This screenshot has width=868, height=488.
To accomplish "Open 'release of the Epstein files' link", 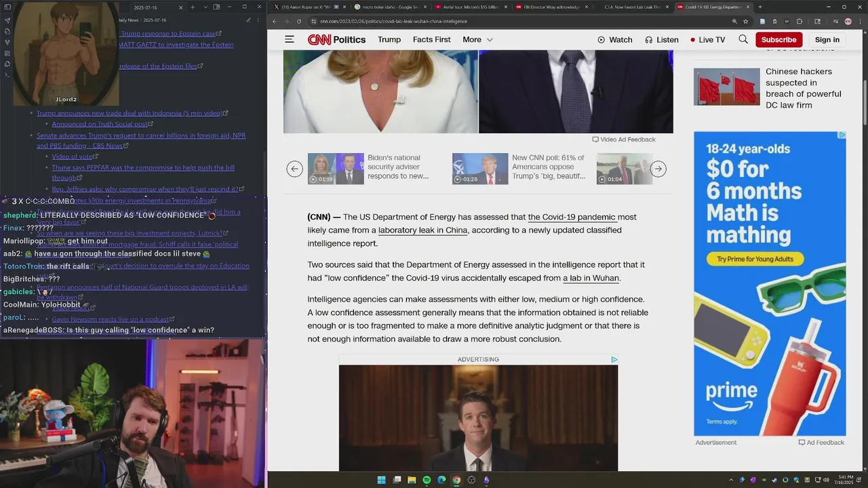I will (x=159, y=66).
